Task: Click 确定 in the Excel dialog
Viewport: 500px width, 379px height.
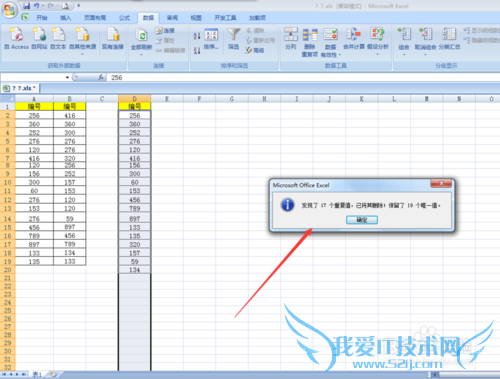Action: [x=362, y=220]
